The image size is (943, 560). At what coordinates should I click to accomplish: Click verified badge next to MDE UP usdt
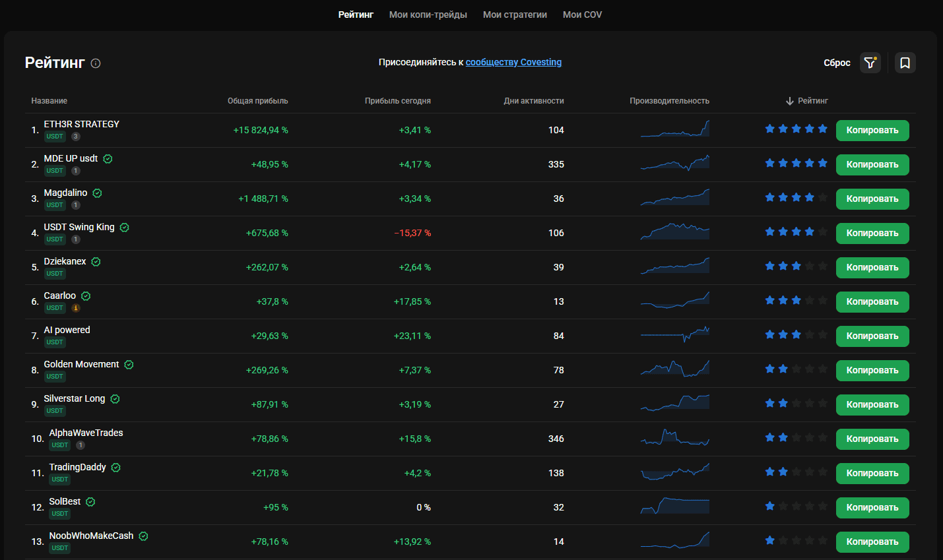[108, 159]
